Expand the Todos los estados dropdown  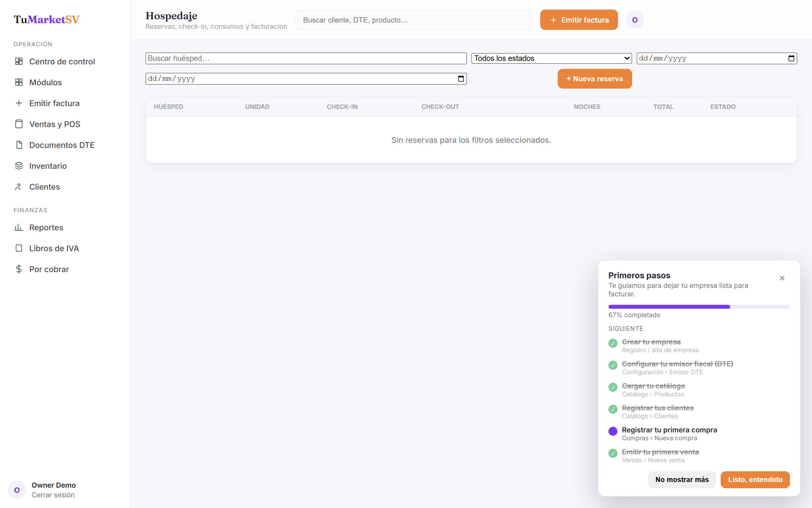pyautogui.click(x=551, y=58)
